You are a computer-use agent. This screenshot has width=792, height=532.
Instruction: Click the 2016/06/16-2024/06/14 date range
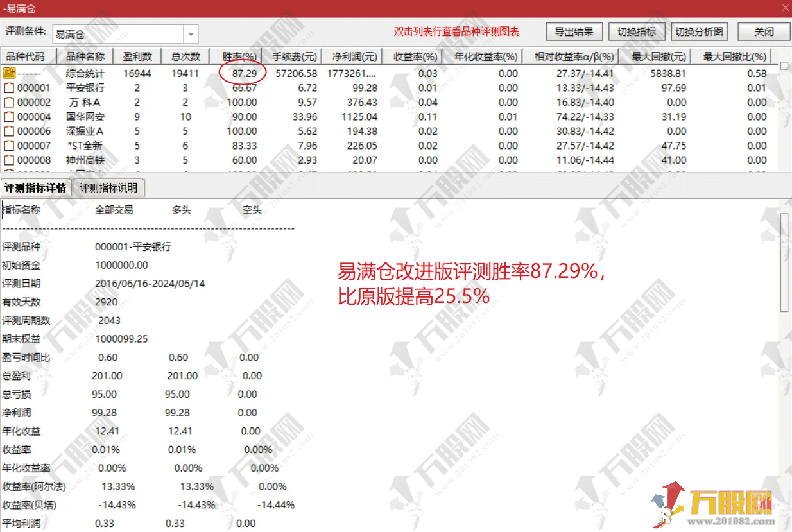tap(150, 283)
